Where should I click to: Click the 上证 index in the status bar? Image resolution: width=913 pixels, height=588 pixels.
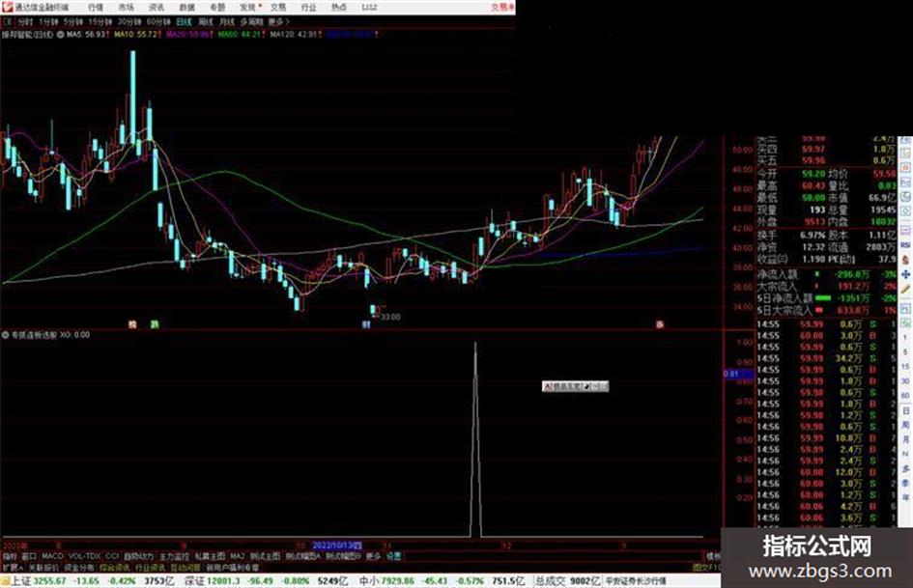[20, 580]
